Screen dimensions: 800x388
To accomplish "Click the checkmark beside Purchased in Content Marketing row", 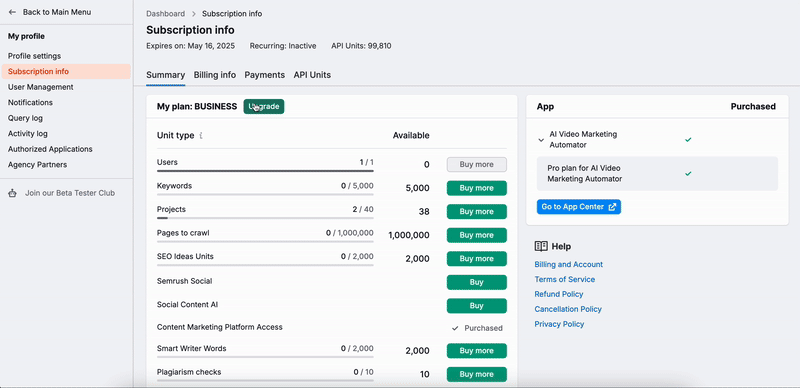I will click(455, 328).
